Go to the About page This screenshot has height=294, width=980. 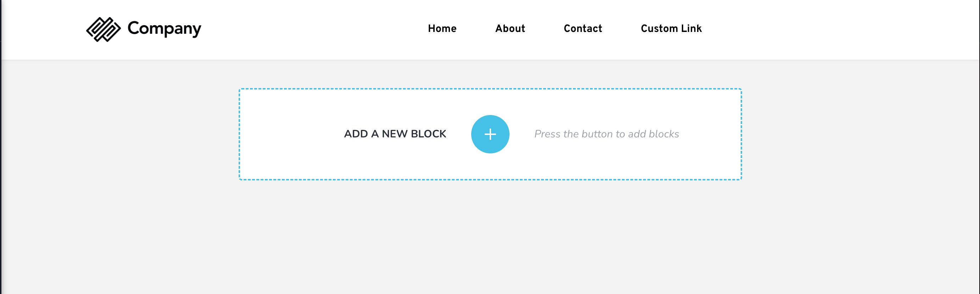[510, 28]
